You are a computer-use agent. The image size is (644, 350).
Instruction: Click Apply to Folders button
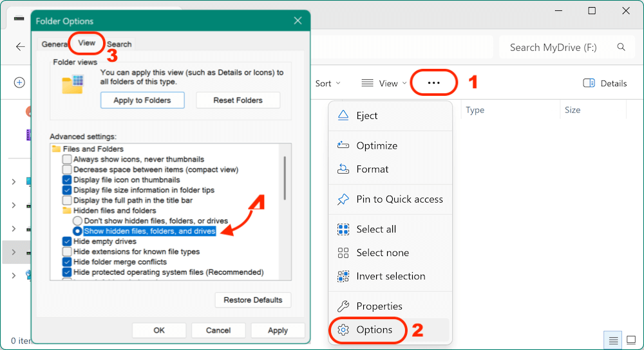142,100
